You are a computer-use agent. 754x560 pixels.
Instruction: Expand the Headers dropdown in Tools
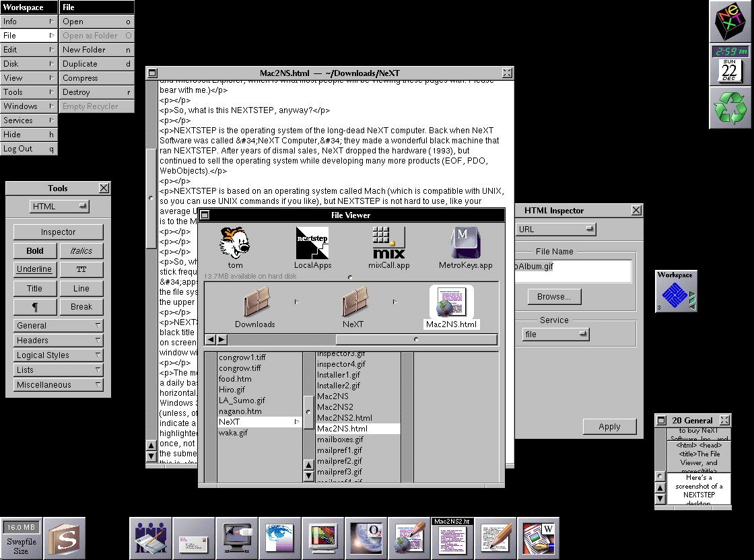click(x=59, y=341)
